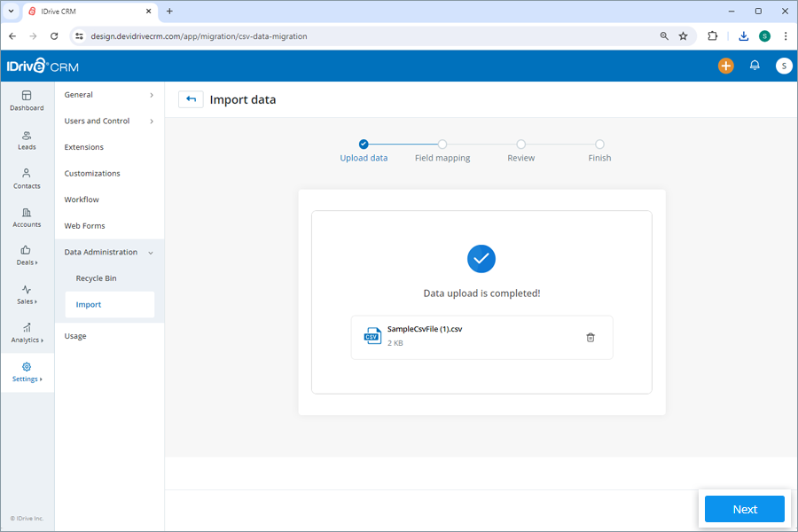Open the Dashboard from the sidebar
Image resolution: width=798 pixels, height=532 pixels.
point(27,100)
